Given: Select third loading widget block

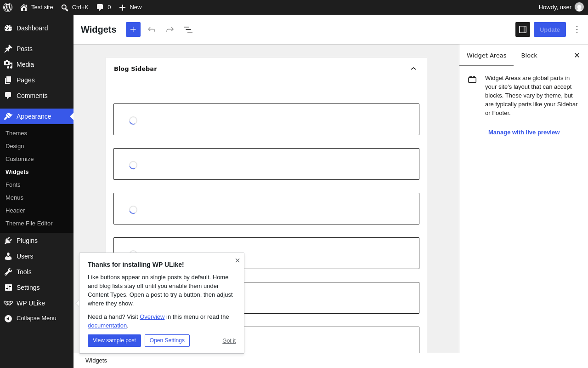Looking at the screenshot, I should point(266,208).
